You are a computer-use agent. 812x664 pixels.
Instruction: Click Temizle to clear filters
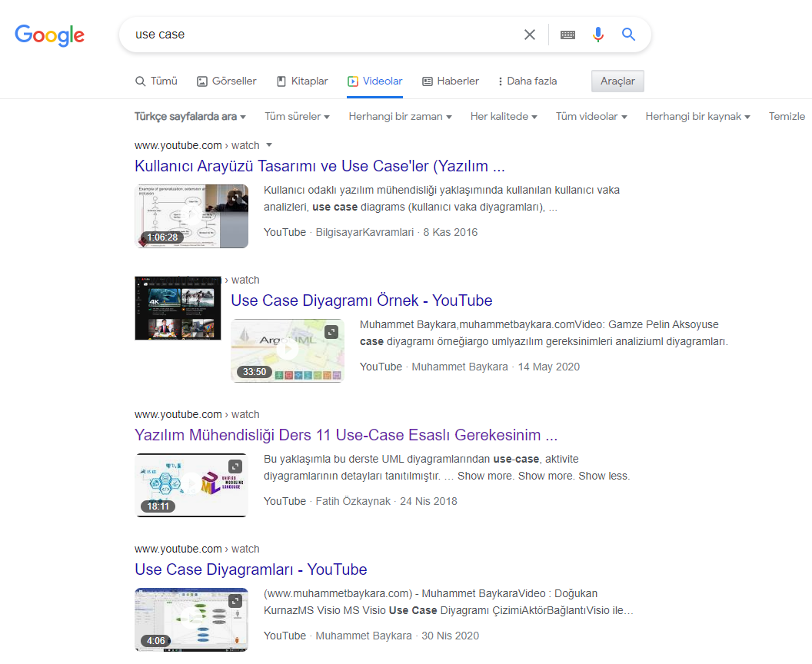787,117
